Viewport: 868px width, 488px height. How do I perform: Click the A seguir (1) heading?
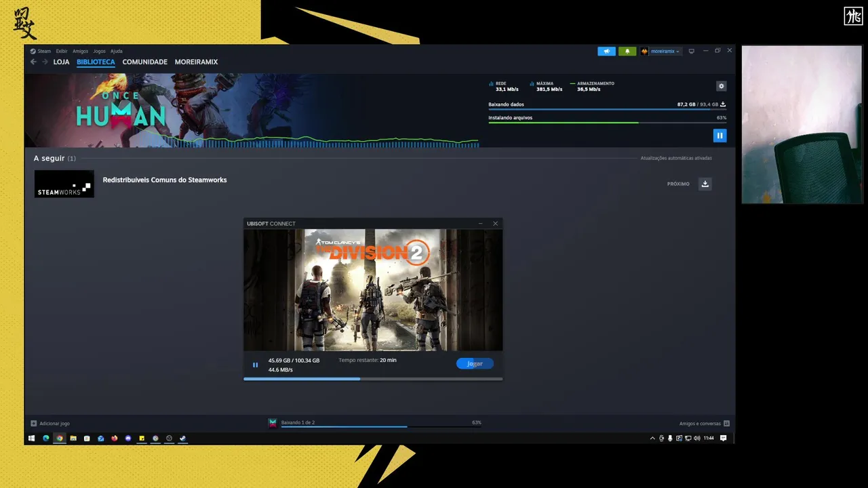[x=55, y=158]
